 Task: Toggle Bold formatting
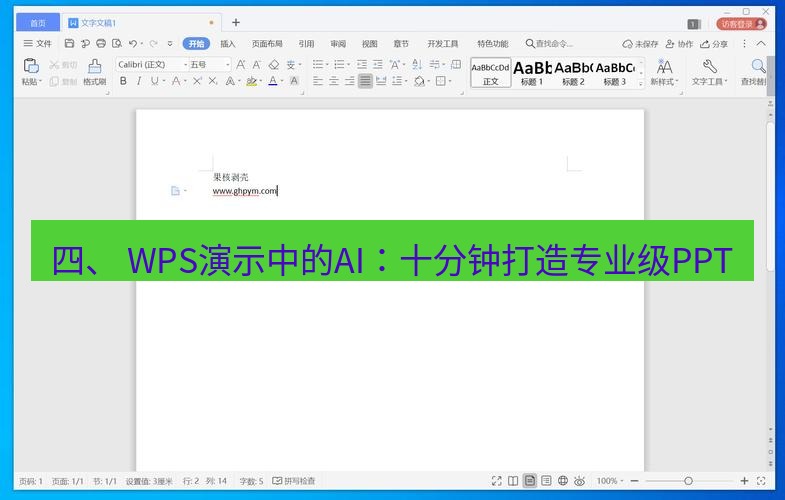tap(123, 81)
